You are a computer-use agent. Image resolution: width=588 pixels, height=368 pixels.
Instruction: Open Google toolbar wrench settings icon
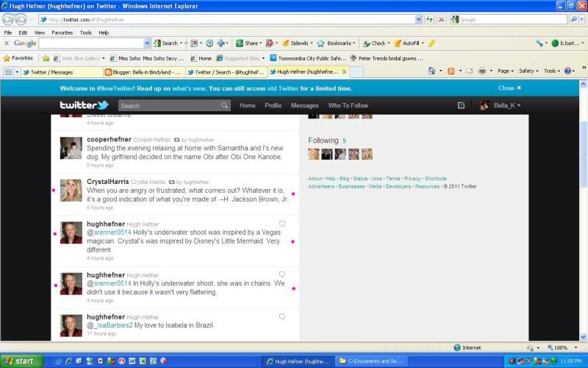539,43
